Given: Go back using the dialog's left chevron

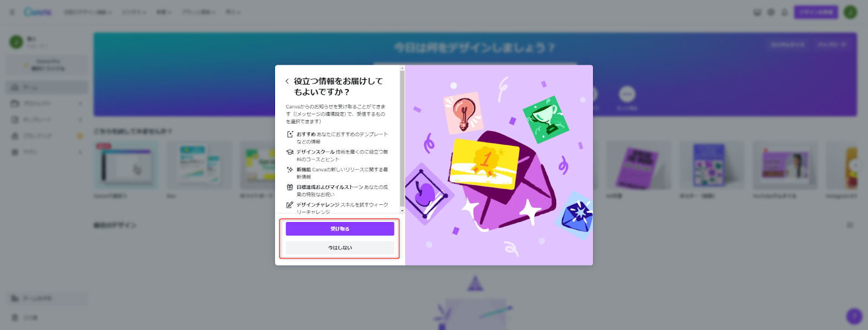Looking at the screenshot, I should pos(287,81).
